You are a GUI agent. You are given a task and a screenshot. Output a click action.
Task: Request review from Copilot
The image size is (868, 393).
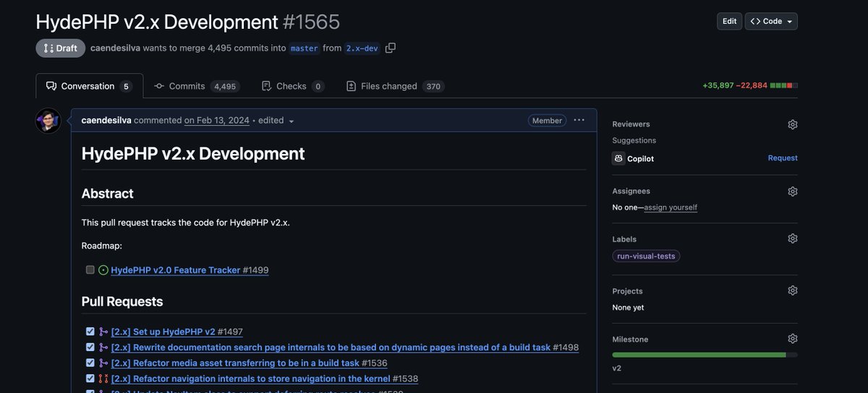(x=783, y=158)
